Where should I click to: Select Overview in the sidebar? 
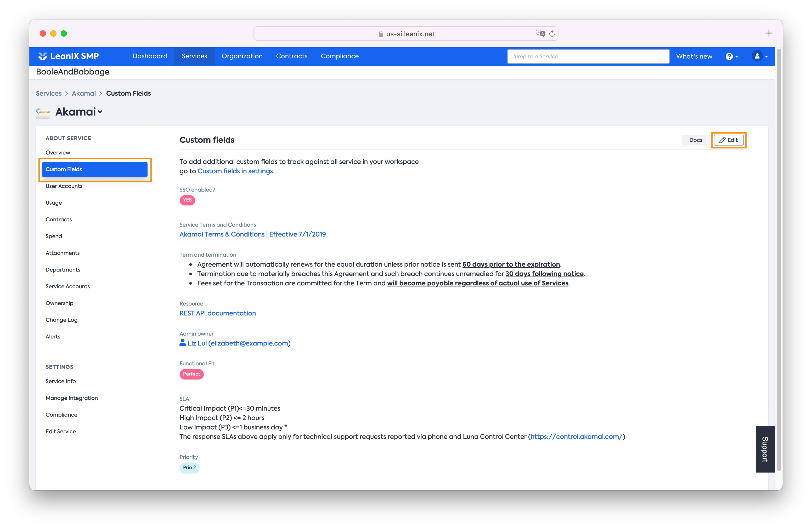pos(58,153)
